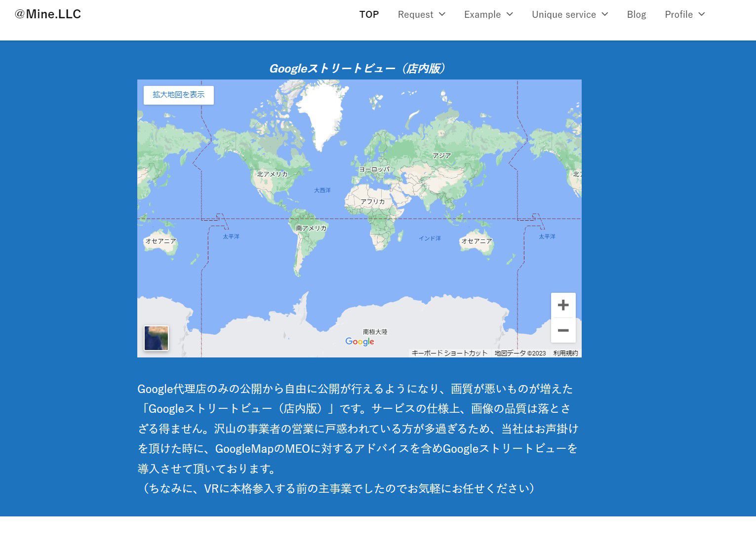756x549 pixels.
Task: Click the アジア label on the map
Action: click(x=441, y=156)
